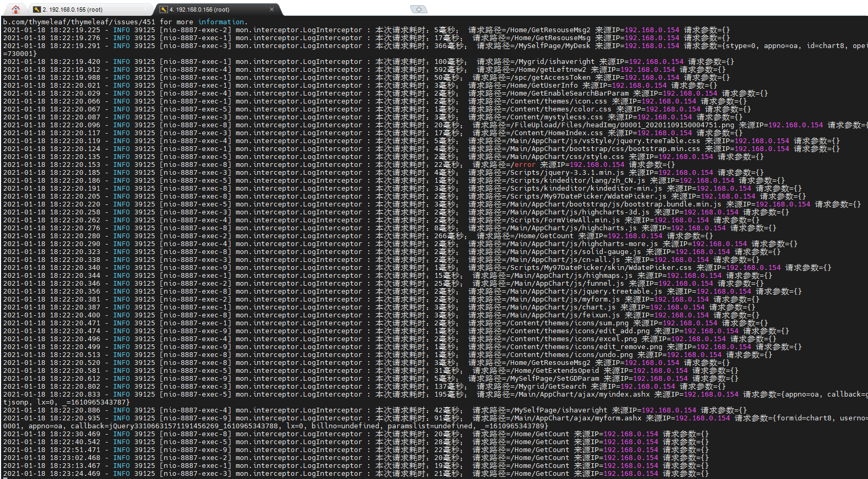Click the highmaps.js path
Image resolution: width=868 pixels, height=479 pixels.
[573, 276]
